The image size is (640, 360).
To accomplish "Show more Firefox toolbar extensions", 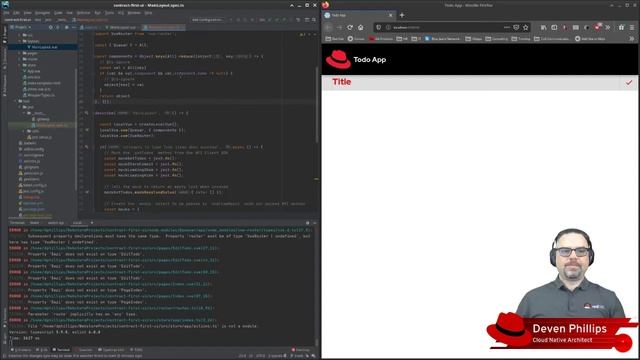I will [608, 27].
